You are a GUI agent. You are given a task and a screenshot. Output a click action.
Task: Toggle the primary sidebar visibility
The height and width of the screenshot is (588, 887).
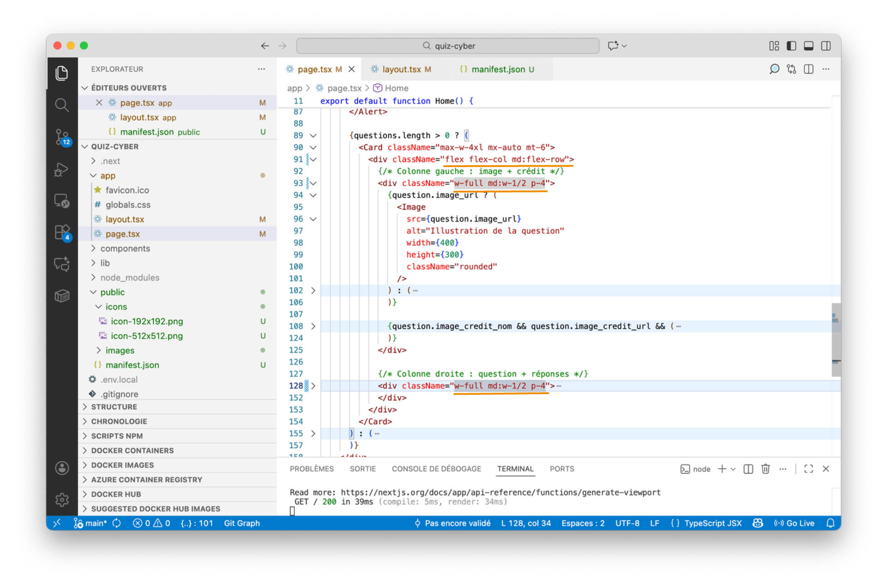[x=792, y=46]
